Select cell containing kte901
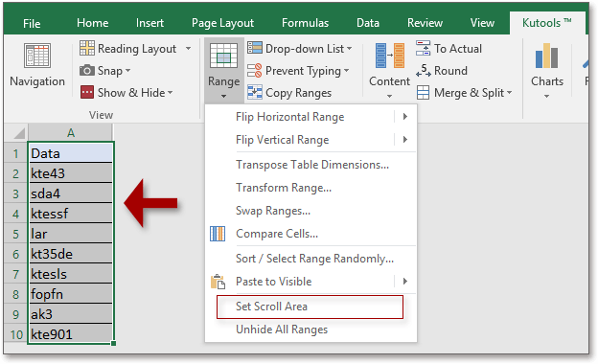Viewport: 598px width, 364px height. click(71, 334)
